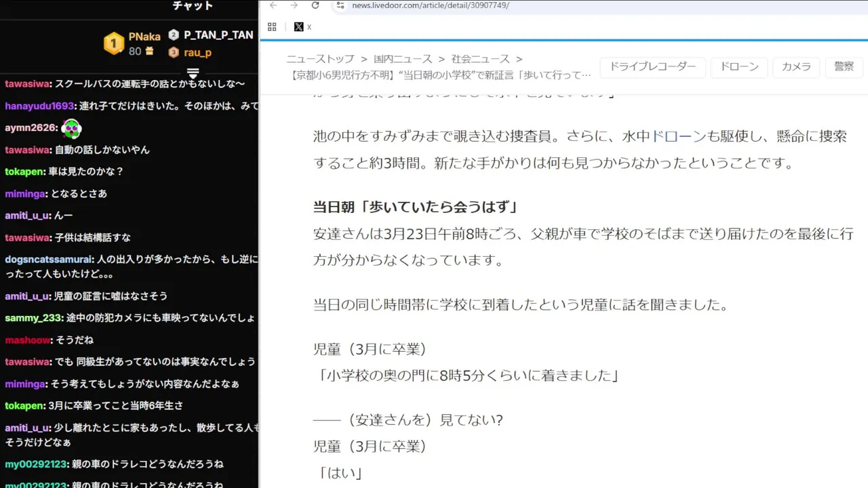Click the heading 当日朝「歩いていたら会うはず」
The height and width of the screenshot is (488, 868).
pos(415,207)
